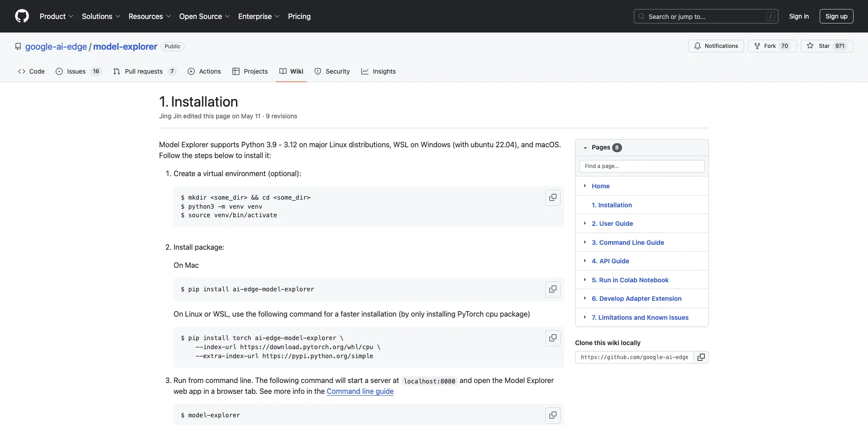Click the Sign up button
The height and width of the screenshot is (425, 868).
coord(836,16)
